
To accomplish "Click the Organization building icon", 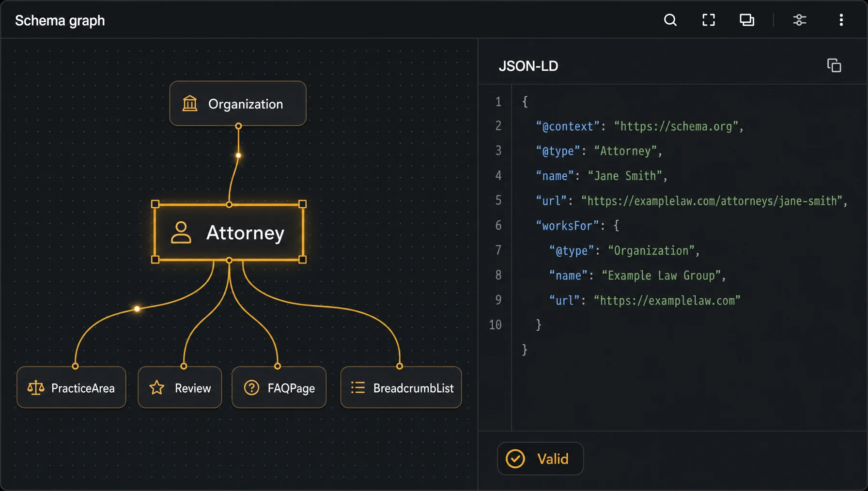I will tap(190, 103).
